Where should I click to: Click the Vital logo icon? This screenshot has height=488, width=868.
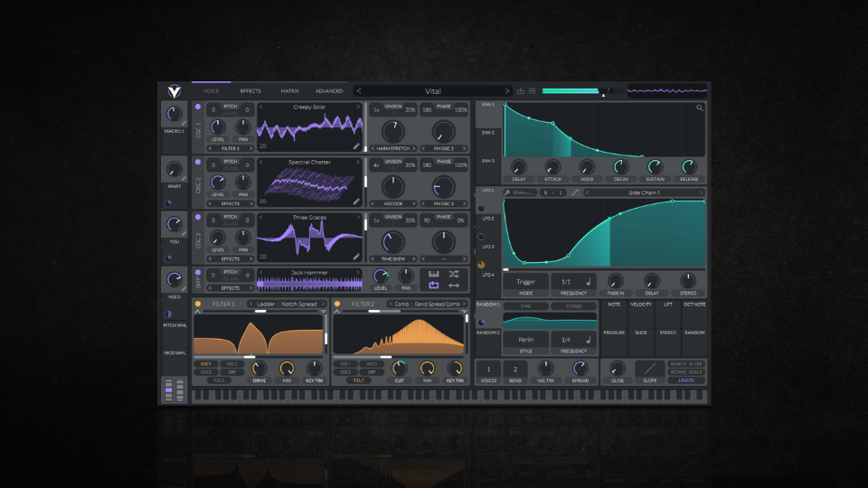point(175,90)
